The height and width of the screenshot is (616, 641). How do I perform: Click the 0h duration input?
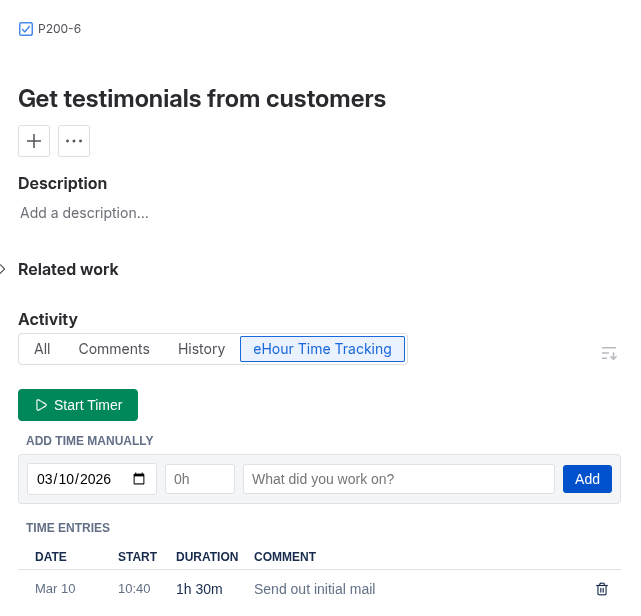tap(200, 479)
